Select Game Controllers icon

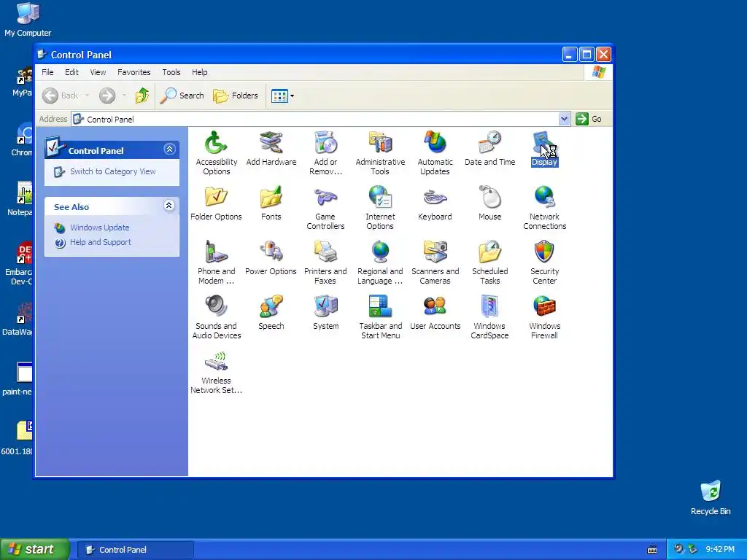(x=325, y=207)
